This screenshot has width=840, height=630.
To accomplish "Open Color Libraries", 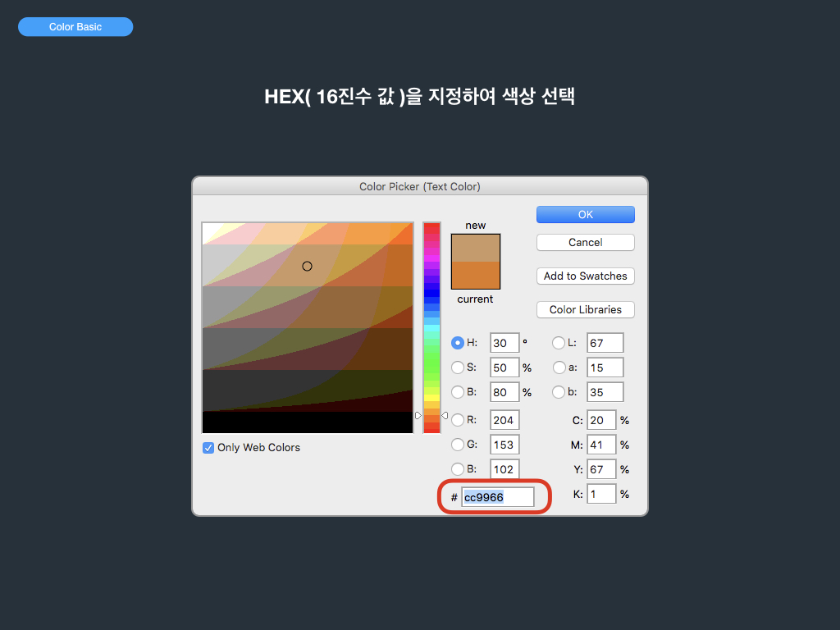I will tap(585, 310).
